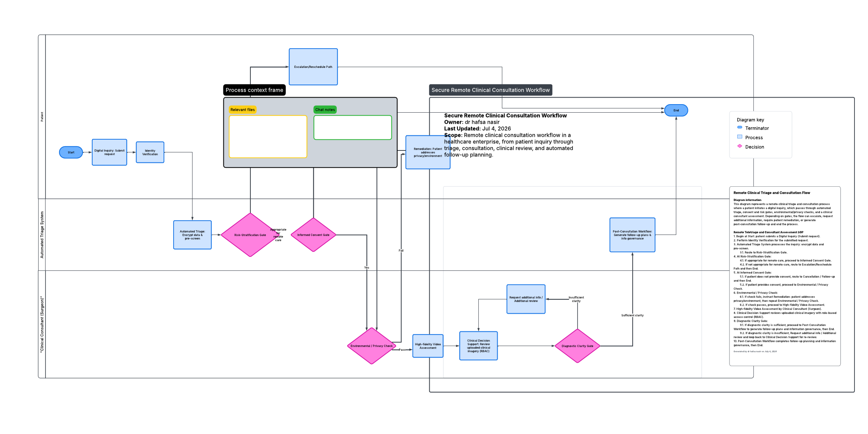Click the Insufficient clarity connector label
The height and width of the screenshot is (434, 868).
click(x=576, y=299)
